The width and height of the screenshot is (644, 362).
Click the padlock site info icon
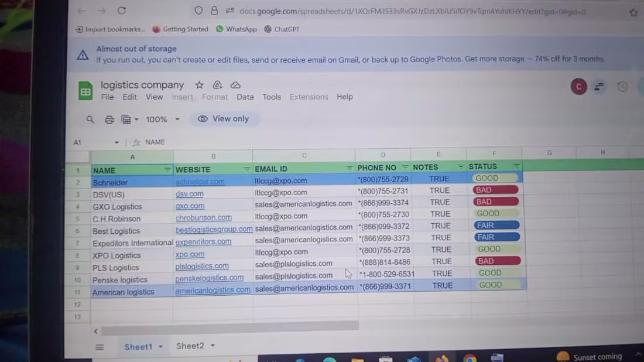tap(214, 11)
